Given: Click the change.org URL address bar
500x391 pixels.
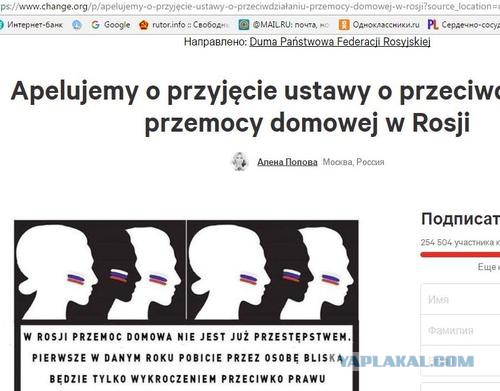Looking at the screenshot, I should [x=250, y=6].
